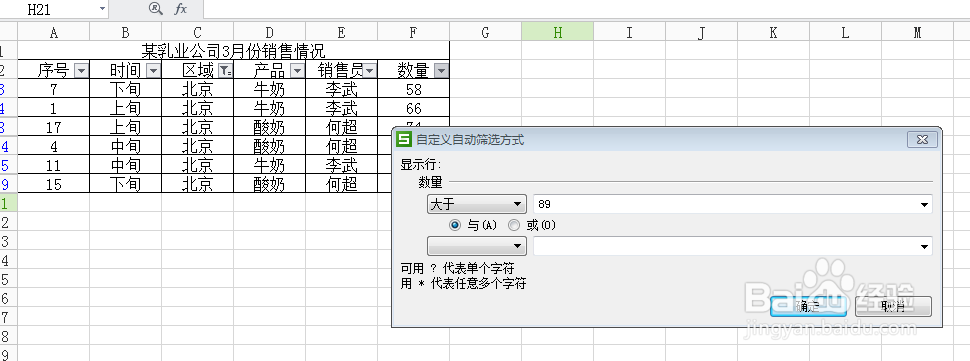Viewport: 970px width, 361px height.
Task: Open the 数量 column filter arrow
Action: [x=441, y=71]
